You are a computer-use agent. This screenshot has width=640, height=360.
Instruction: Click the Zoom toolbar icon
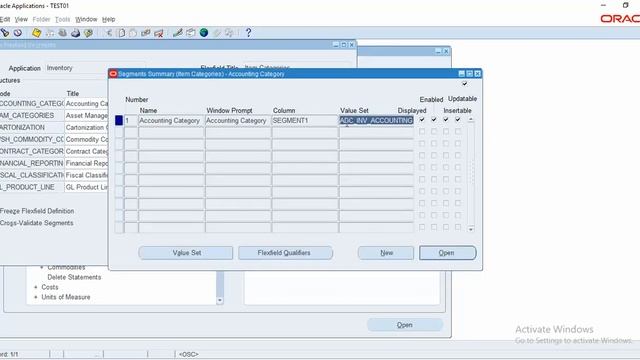(191, 33)
